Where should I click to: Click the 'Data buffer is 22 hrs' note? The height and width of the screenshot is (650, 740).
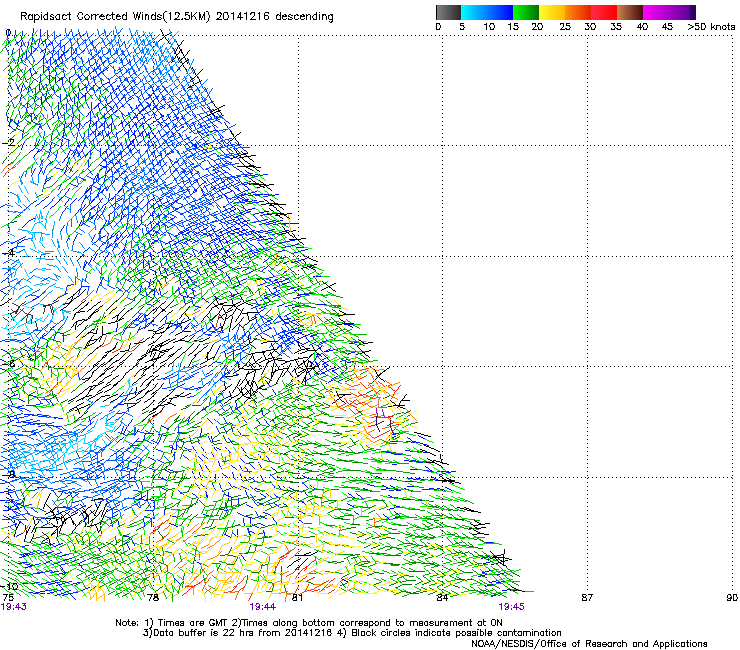(x=352, y=633)
